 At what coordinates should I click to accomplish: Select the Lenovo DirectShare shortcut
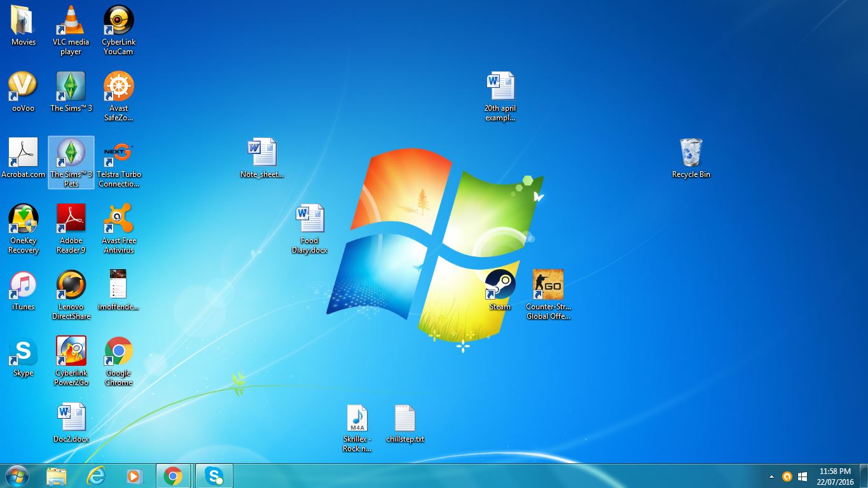coord(71,295)
